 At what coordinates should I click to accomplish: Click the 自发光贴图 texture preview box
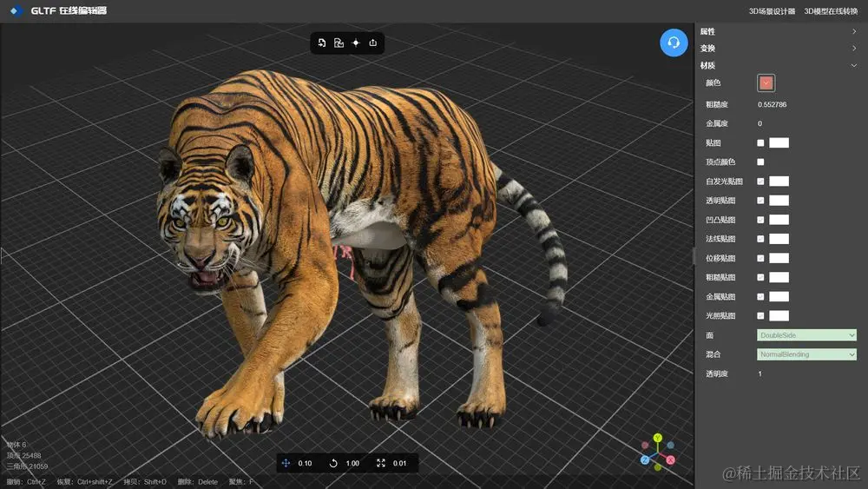[x=779, y=181]
